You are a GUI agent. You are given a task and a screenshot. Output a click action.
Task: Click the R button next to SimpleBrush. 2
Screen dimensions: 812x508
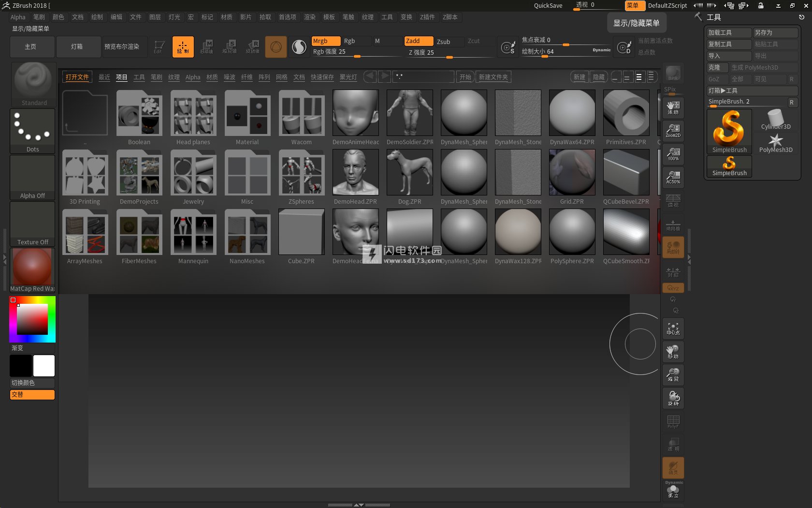[792, 102]
